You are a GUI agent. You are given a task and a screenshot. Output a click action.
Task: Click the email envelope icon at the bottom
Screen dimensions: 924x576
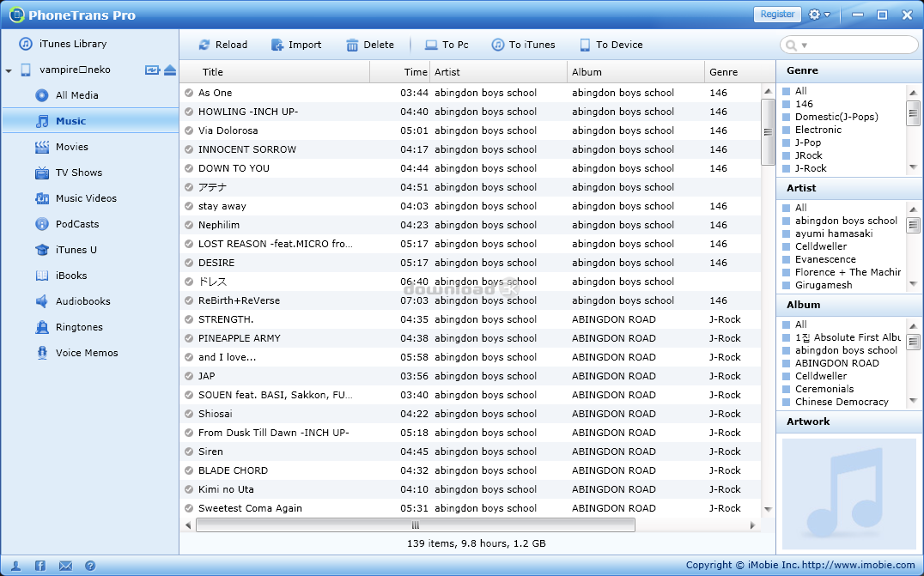click(x=65, y=566)
